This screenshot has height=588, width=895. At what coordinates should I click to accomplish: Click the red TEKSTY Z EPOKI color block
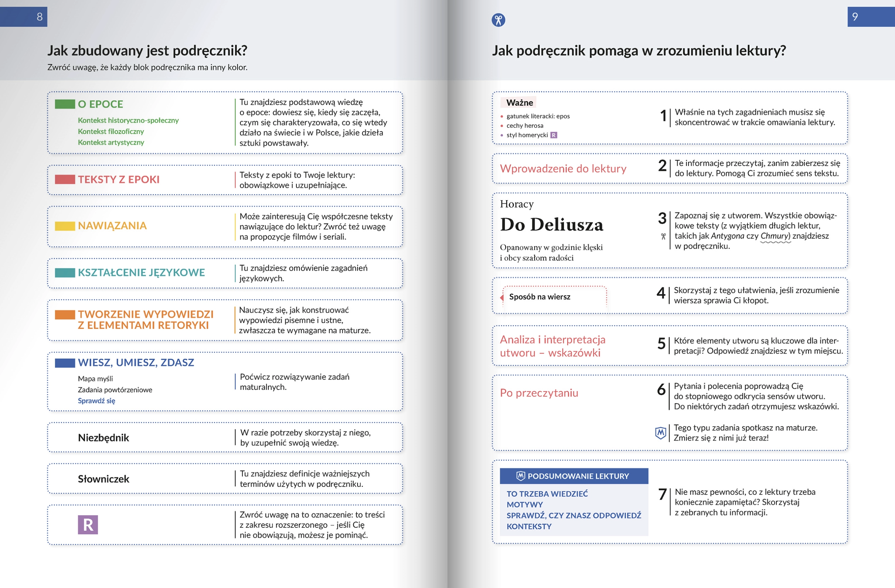point(65,180)
